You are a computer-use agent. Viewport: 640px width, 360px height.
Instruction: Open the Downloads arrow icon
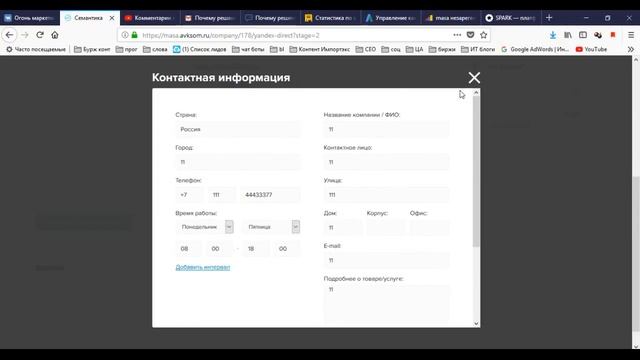553,35
